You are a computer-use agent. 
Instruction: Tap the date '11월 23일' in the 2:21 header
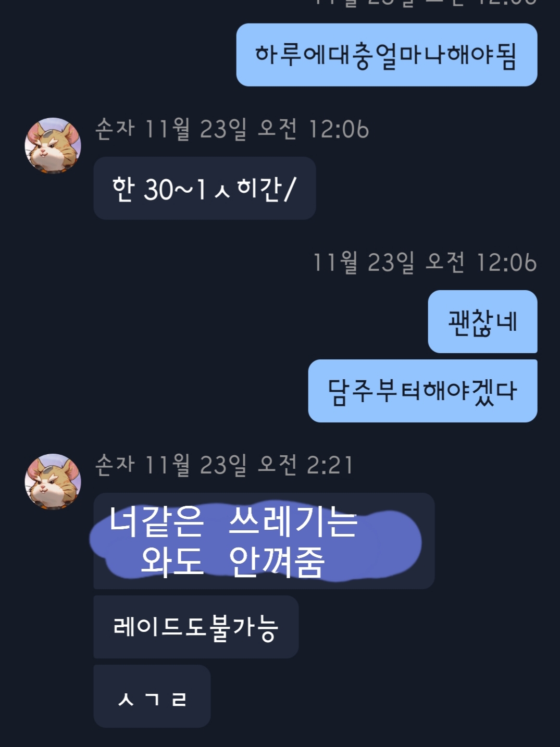coord(195,465)
